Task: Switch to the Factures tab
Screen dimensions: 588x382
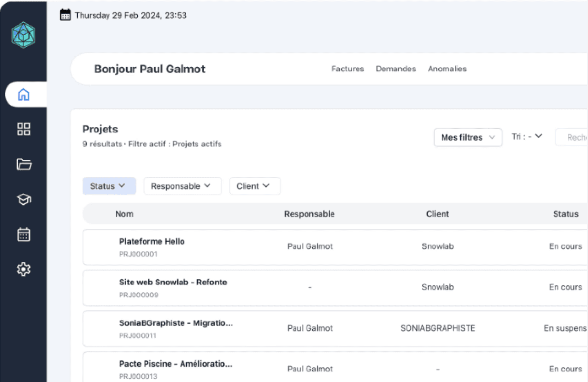Action: click(347, 69)
